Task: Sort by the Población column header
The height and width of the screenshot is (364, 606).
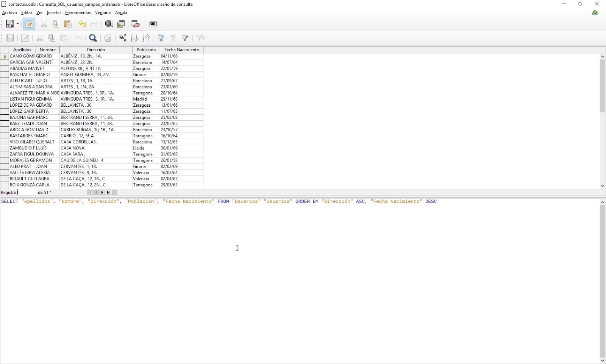Action: (x=146, y=49)
